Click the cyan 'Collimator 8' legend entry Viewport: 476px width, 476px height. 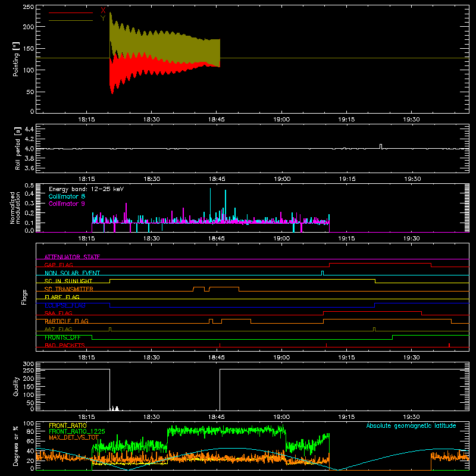[x=67, y=196]
